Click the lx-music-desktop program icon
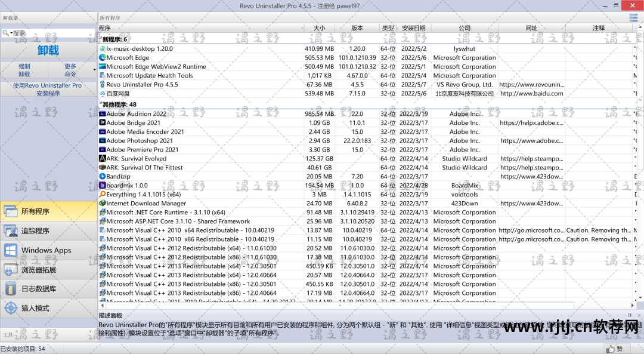Screen dimensions: 644x354 [103, 48]
